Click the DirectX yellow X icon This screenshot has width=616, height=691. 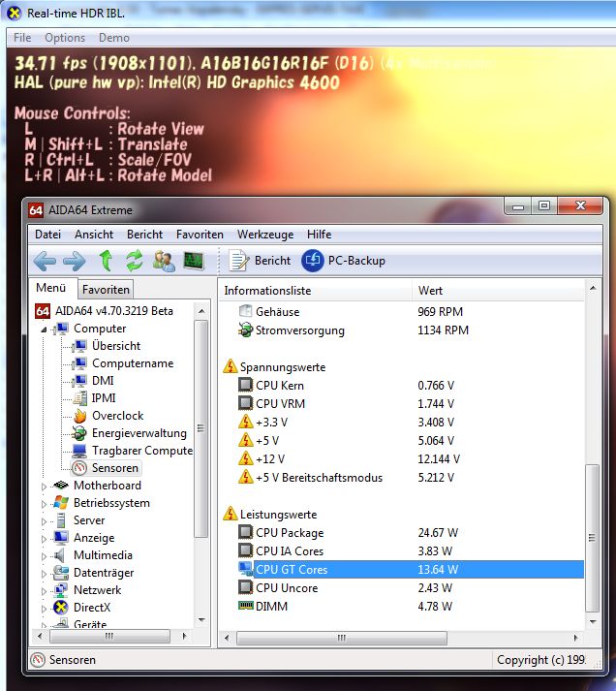[x=61, y=608]
